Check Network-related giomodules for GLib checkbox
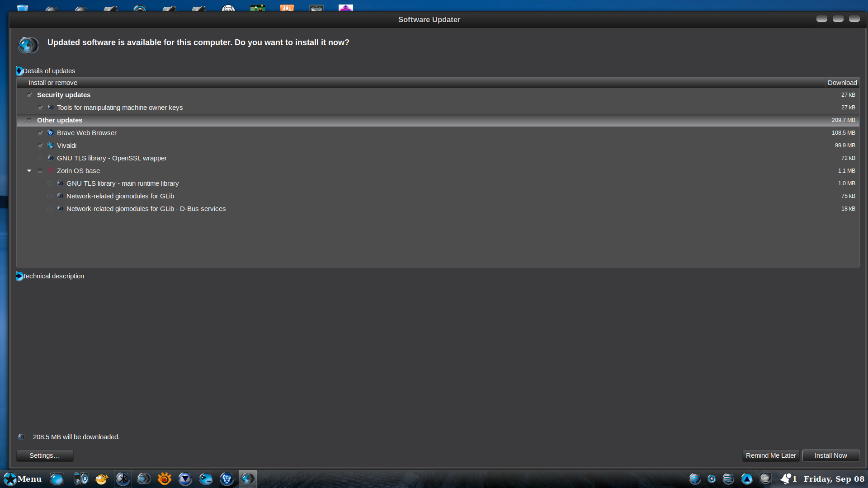868x488 pixels. click(50, 196)
